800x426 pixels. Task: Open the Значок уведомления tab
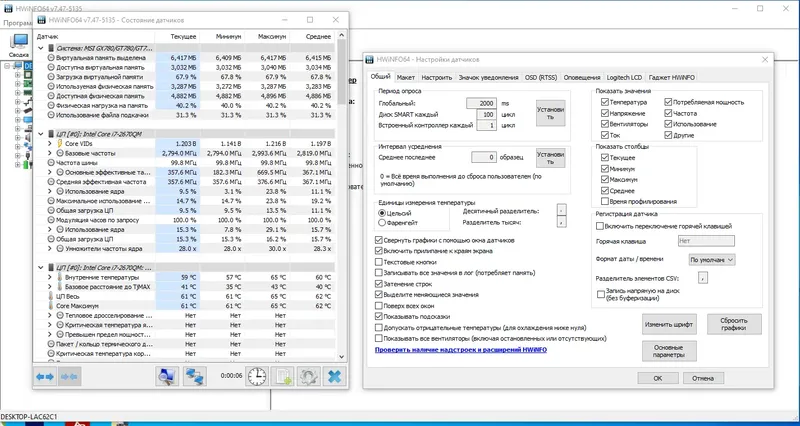[x=488, y=78]
